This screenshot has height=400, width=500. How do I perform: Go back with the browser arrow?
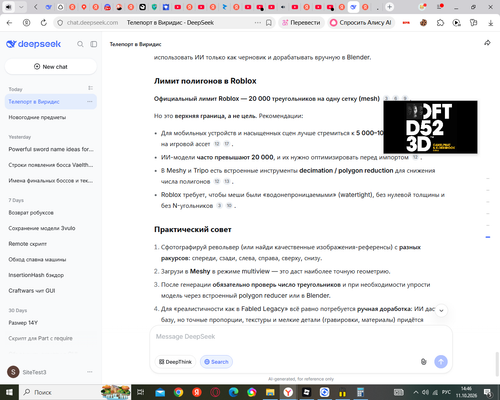[9, 23]
